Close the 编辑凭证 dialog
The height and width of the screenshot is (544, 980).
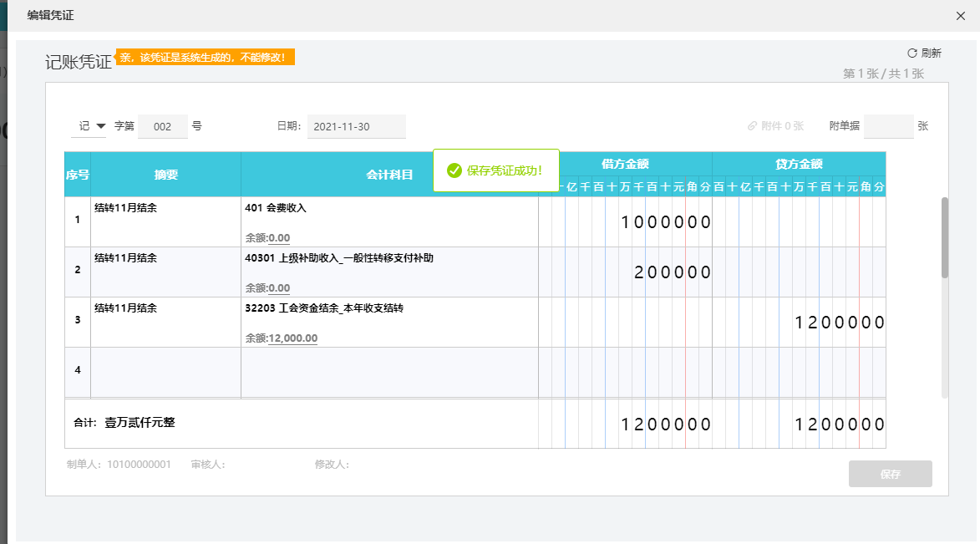coord(961,16)
